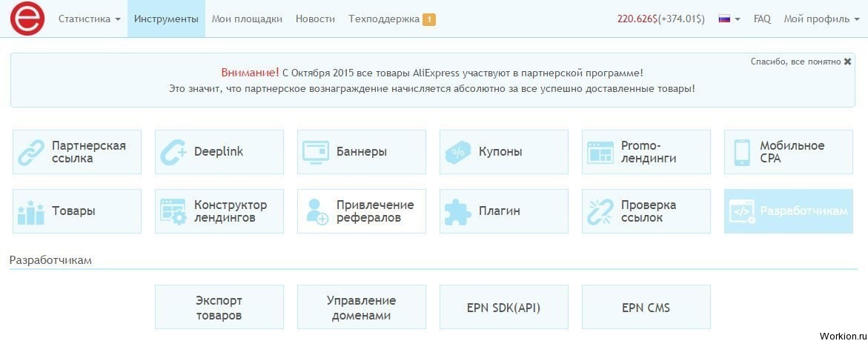Click the page layout icon on Promo-лендинги
Image resolution: width=868 pixels, height=341 pixels.
[x=600, y=152]
